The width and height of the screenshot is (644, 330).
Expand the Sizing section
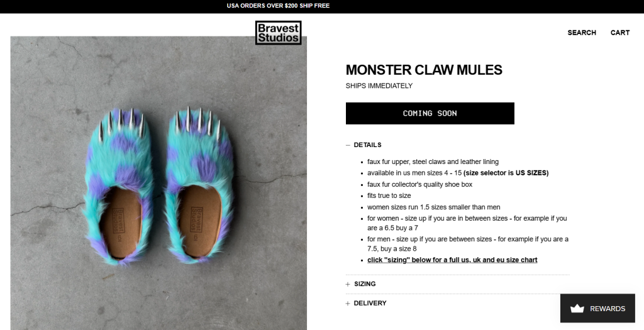[365, 284]
